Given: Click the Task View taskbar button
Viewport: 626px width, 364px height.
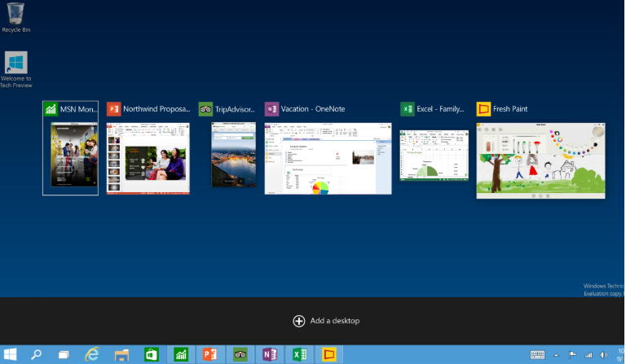Looking at the screenshot, I should pos(64,354).
